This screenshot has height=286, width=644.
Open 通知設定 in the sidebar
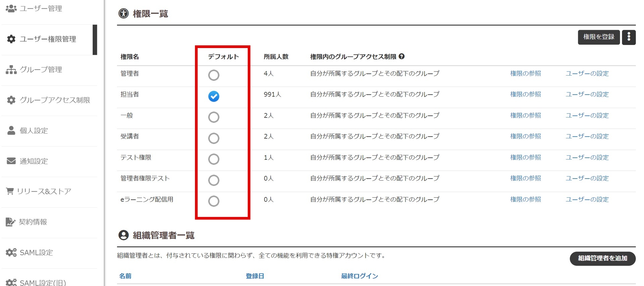34,161
